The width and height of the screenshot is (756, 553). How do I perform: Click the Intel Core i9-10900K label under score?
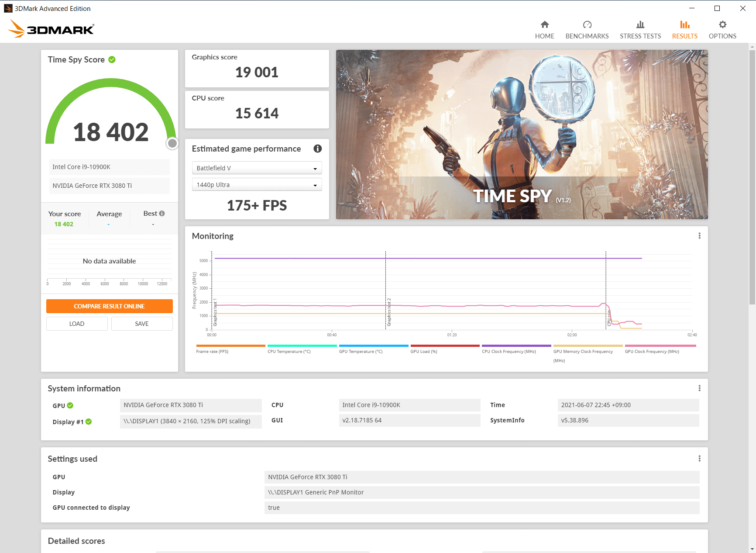(109, 167)
